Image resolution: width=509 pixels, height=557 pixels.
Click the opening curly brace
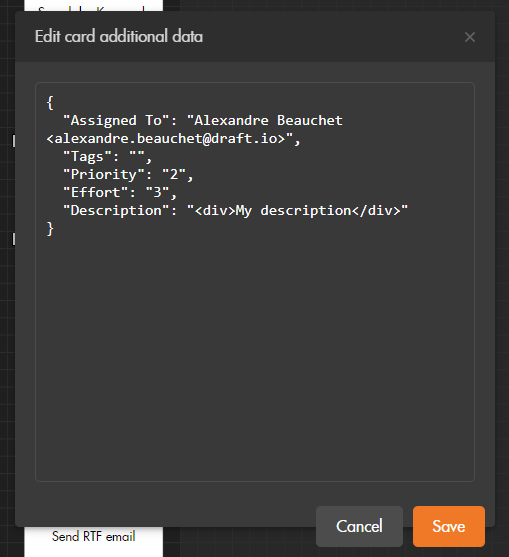[50, 103]
